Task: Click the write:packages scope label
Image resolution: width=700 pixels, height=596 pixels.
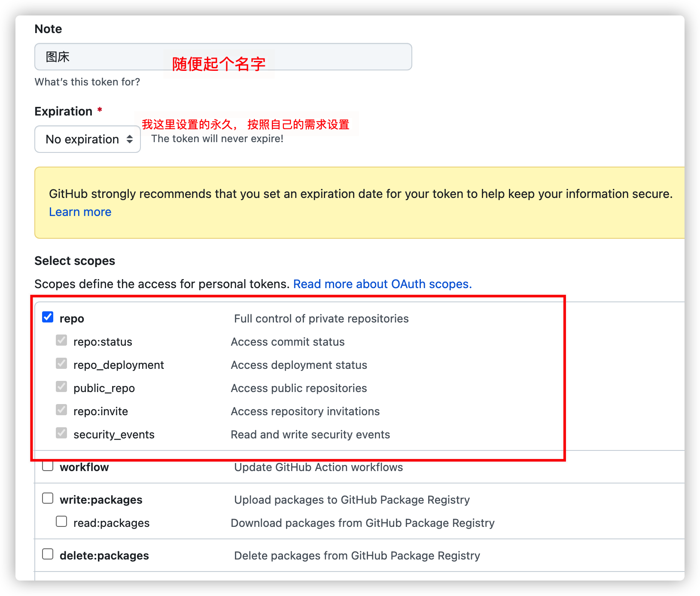Action: pos(101,500)
